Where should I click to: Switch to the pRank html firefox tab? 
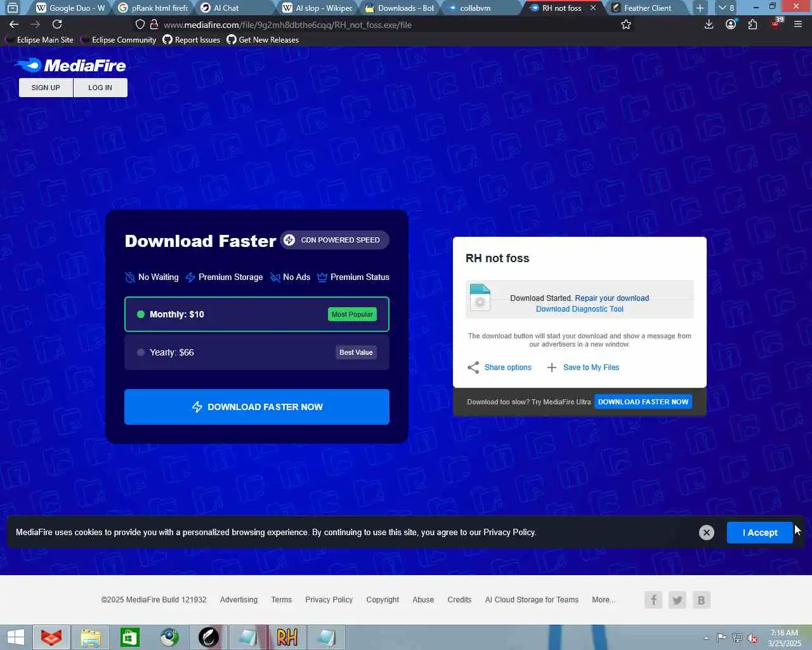click(x=152, y=8)
